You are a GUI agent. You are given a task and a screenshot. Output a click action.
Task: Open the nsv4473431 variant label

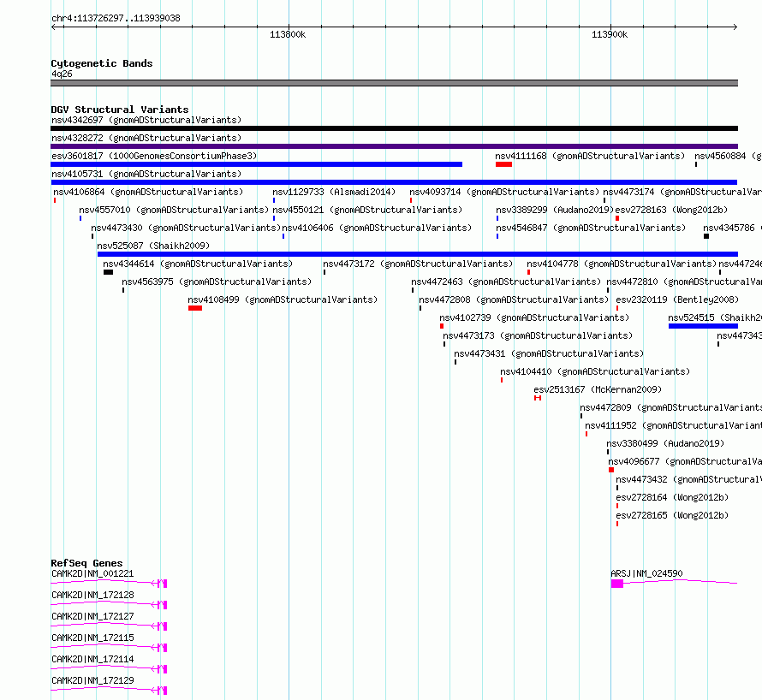(549, 353)
